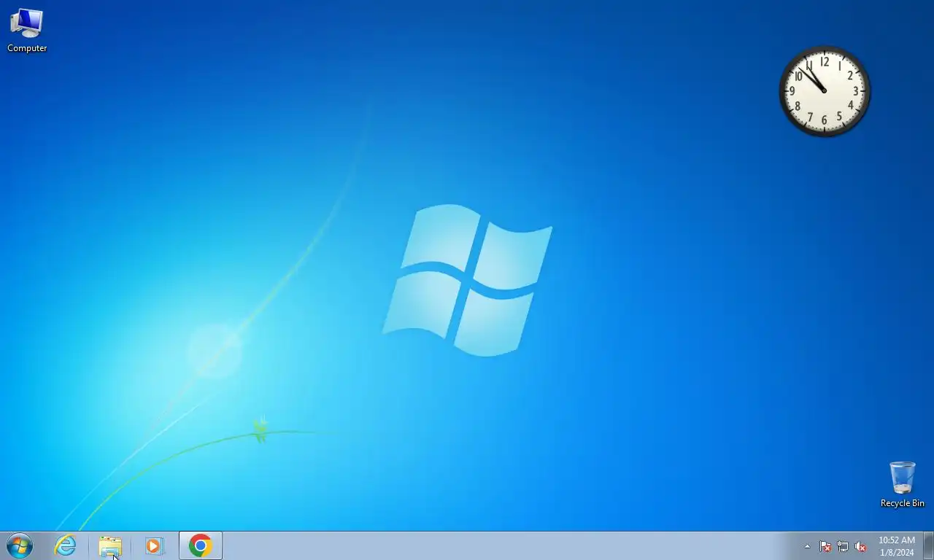Click the Show desktop button at the taskbar edge

point(928,545)
